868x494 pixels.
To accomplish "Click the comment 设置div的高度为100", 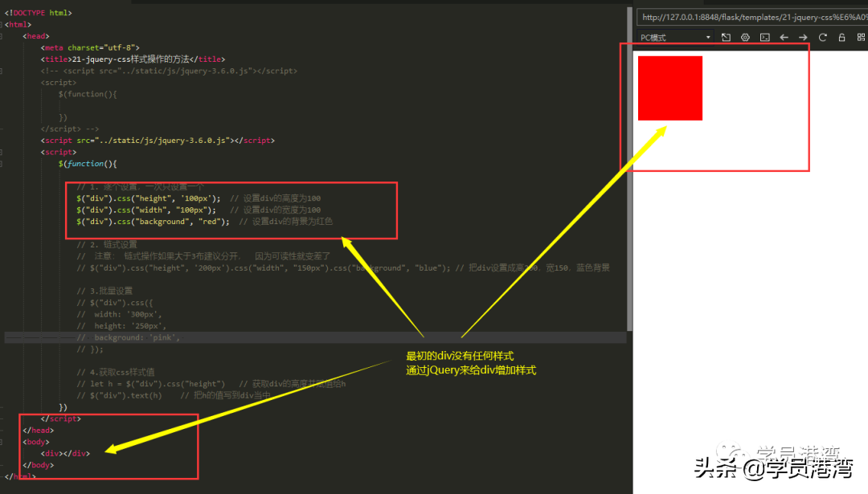I will point(275,198).
